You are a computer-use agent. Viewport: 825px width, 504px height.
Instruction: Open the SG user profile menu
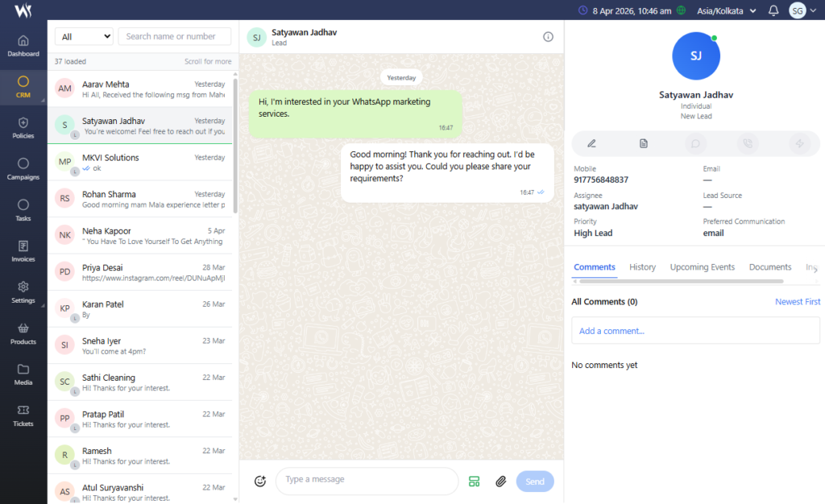point(801,10)
